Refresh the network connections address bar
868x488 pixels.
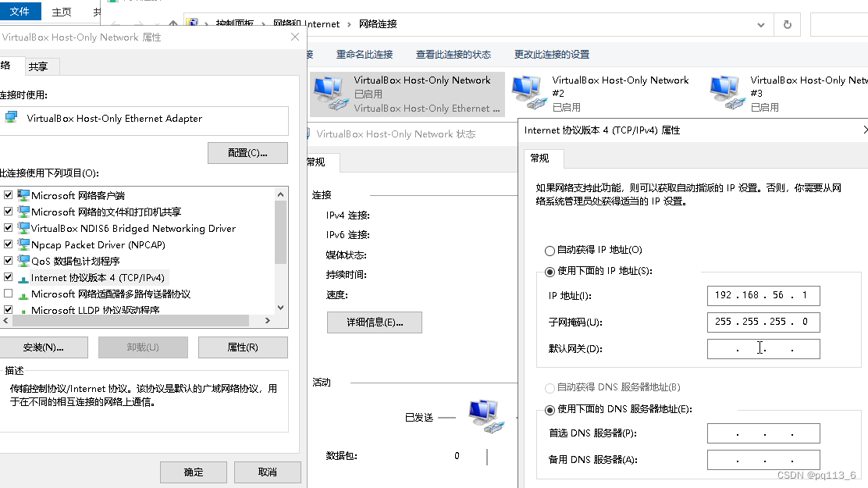point(787,24)
